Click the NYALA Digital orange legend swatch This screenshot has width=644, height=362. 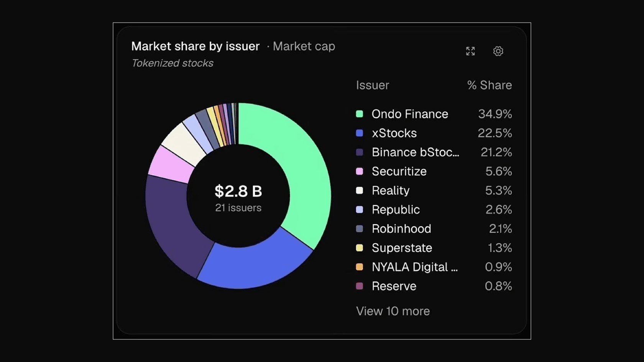pyautogui.click(x=360, y=267)
